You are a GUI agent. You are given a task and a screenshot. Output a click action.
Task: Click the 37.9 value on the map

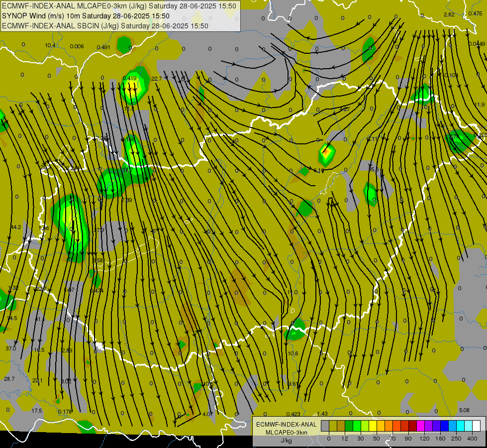pos(99,230)
